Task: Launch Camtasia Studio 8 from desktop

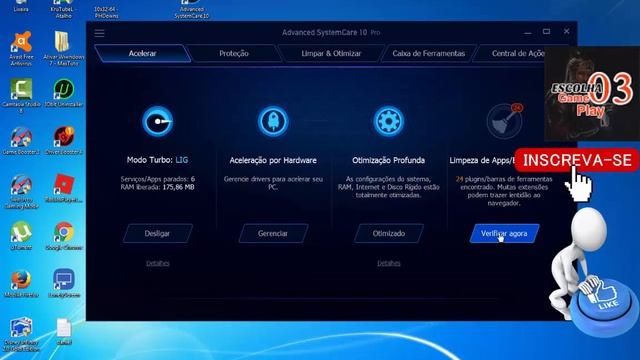Action: tap(21, 96)
